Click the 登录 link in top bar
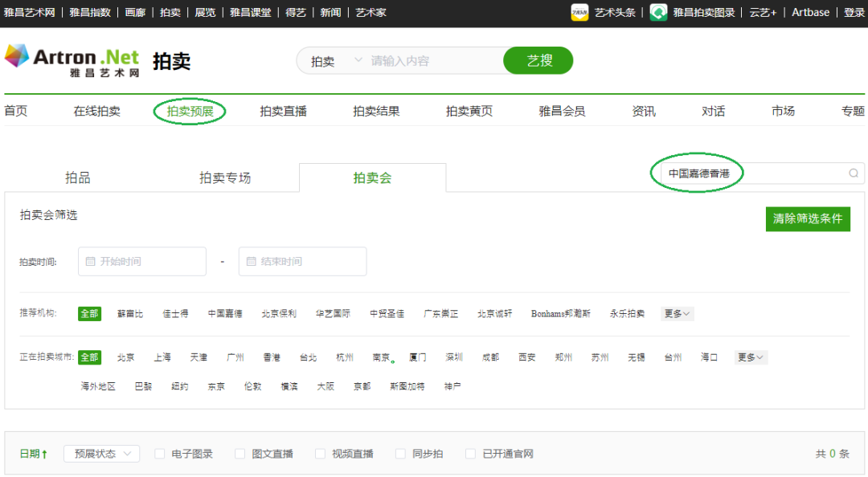The height and width of the screenshot is (477, 868). click(x=854, y=12)
